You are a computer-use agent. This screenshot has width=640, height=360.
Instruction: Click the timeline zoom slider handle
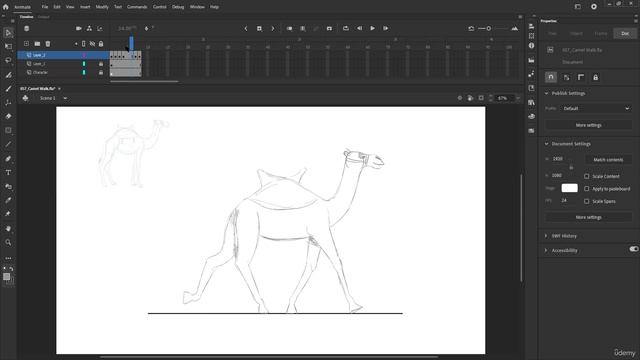coord(489,29)
